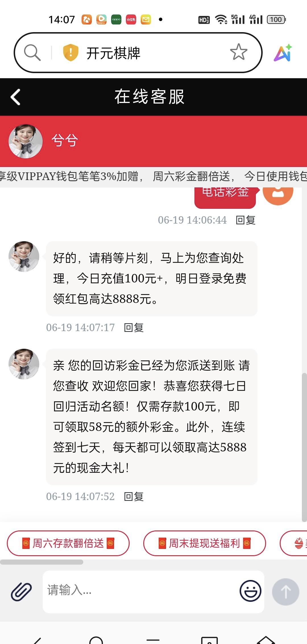The image size is (307, 644).
Task: Open the emoji smiley picker
Action: (x=250, y=591)
